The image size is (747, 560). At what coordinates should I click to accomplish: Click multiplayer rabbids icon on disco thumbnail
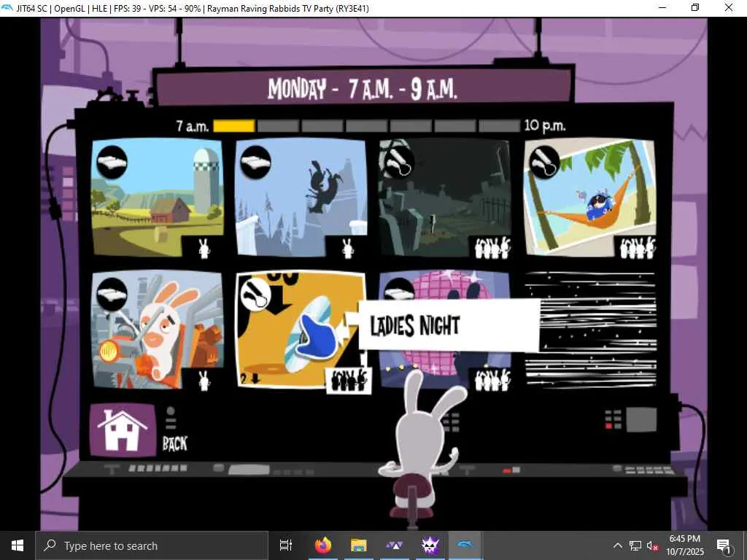pos(492,381)
